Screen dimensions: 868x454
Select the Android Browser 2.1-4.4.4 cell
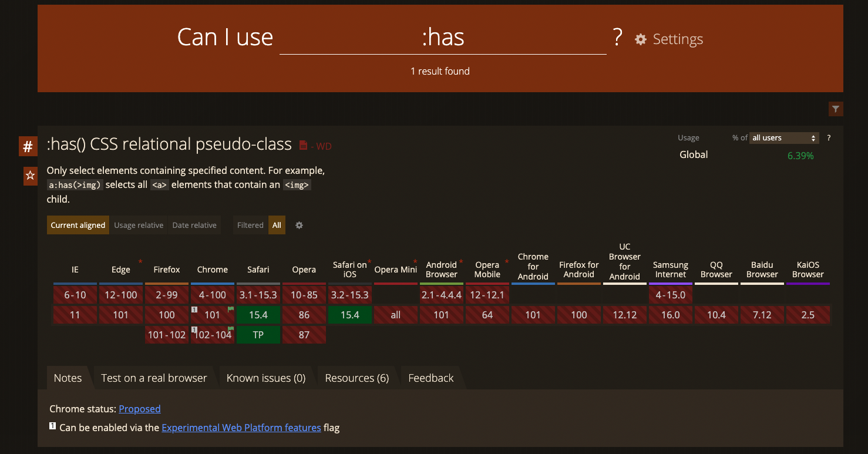[442, 295]
